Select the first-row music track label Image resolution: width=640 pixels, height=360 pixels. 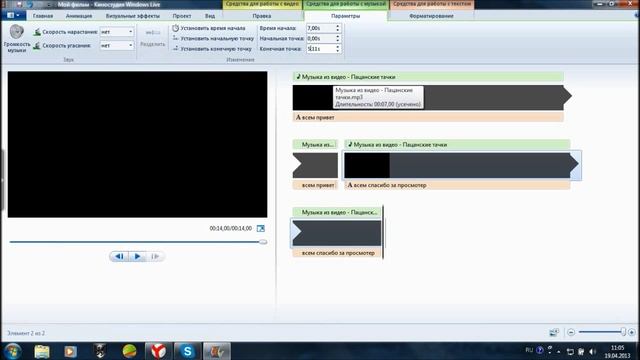coord(428,77)
